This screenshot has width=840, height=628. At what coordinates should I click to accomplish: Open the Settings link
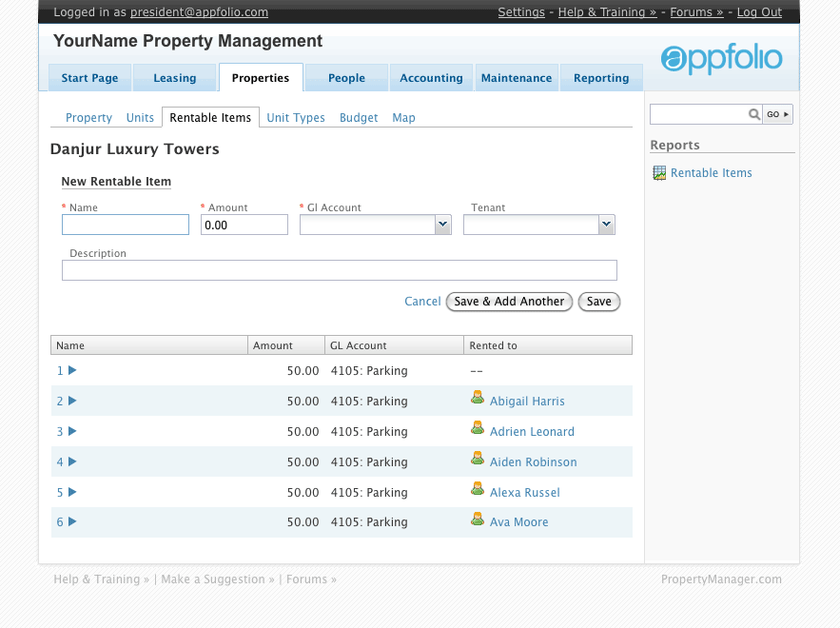[x=521, y=12]
